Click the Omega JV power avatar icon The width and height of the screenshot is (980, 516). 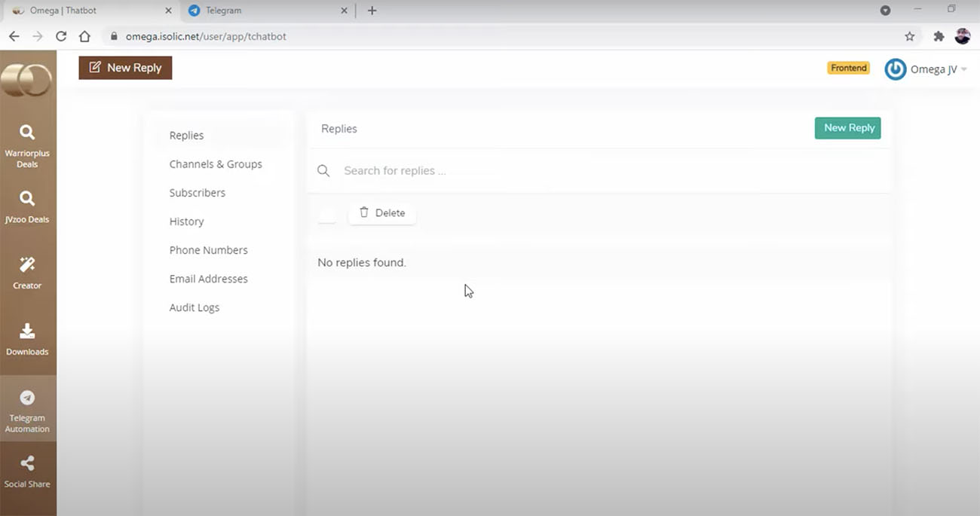[895, 69]
